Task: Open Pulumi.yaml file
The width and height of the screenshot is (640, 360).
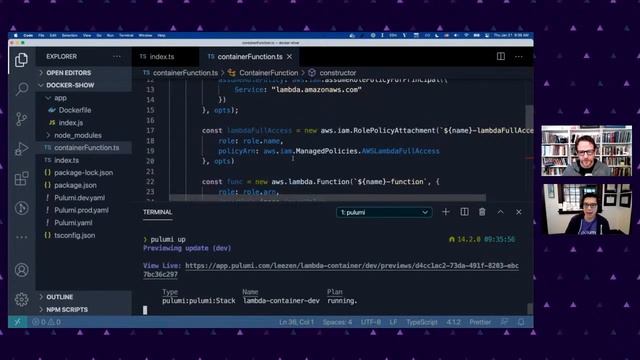Action: [x=73, y=223]
